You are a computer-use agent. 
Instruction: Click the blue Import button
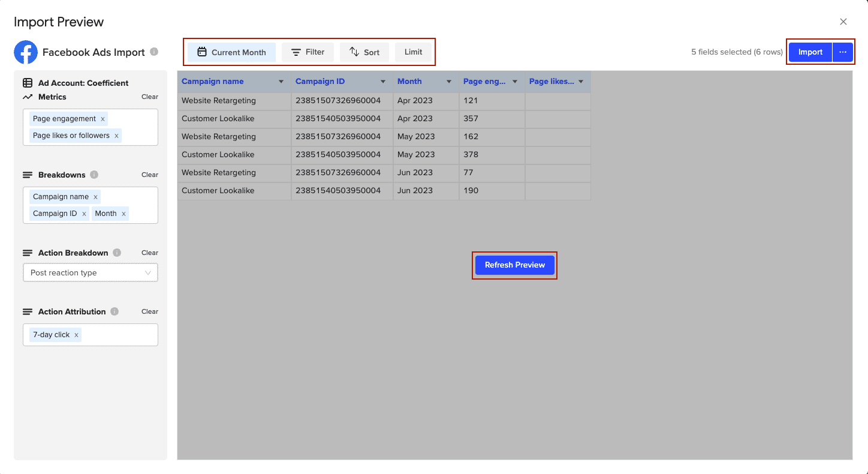(x=810, y=52)
